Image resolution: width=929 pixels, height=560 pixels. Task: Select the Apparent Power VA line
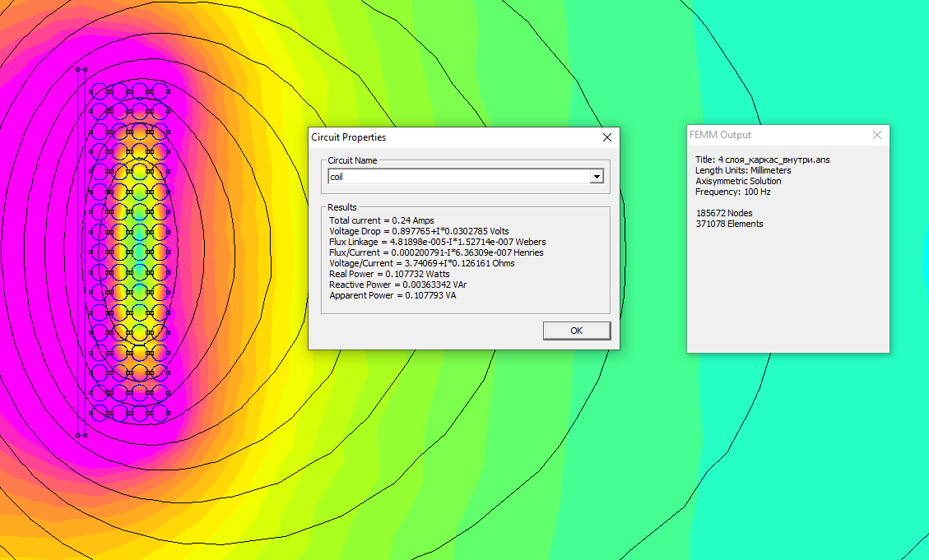393,294
